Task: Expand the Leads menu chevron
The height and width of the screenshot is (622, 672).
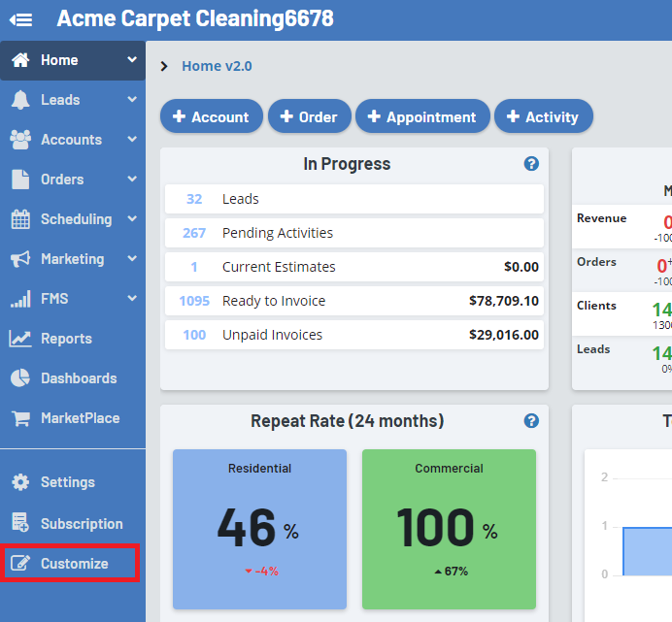Action: coord(132,99)
